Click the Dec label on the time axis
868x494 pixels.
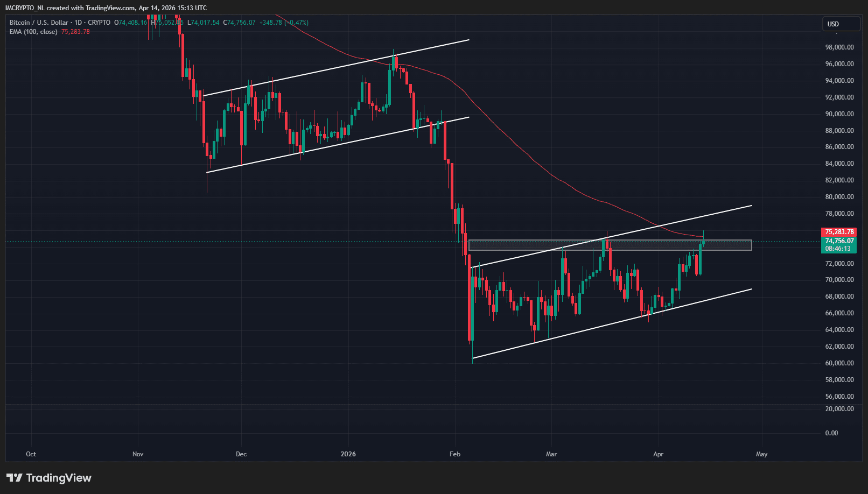241,454
